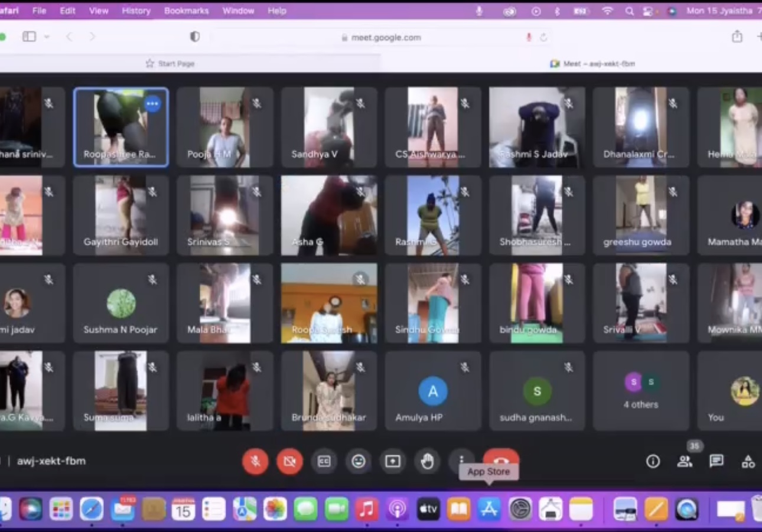Open Spotlight search in menu bar
This screenshot has height=532, width=762.
pos(630,11)
